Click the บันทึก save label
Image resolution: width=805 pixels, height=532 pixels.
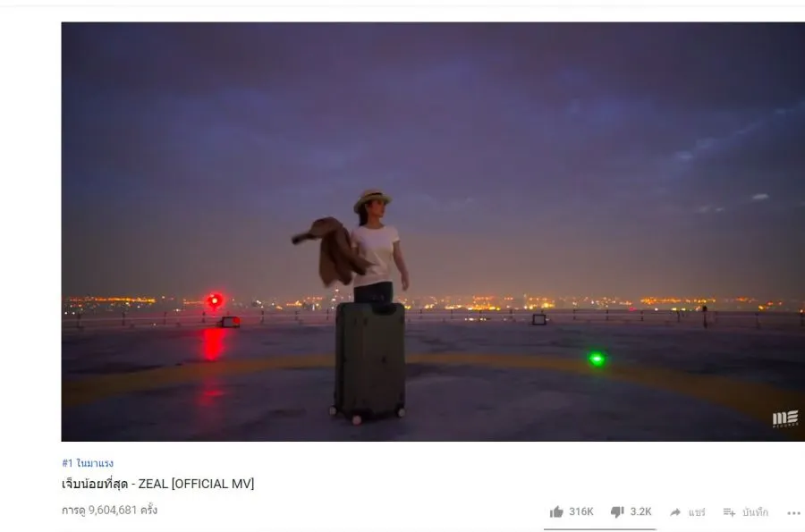tap(755, 512)
